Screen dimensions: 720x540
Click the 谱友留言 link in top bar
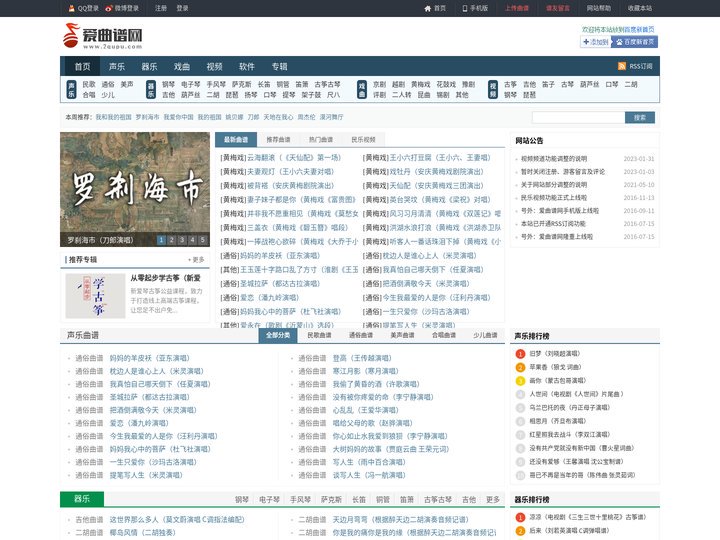point(557,8)
